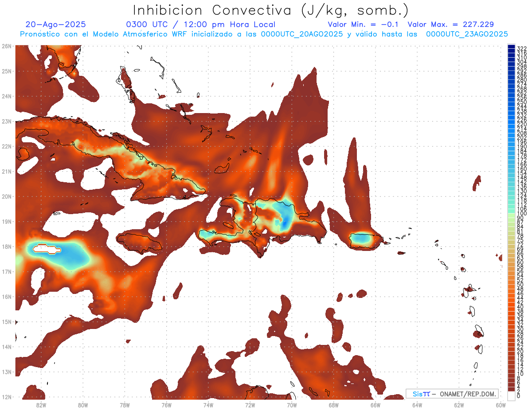The image size is (532, 411).
Task: Click the longitude label '60W'
Action: [x=501, y=405]
